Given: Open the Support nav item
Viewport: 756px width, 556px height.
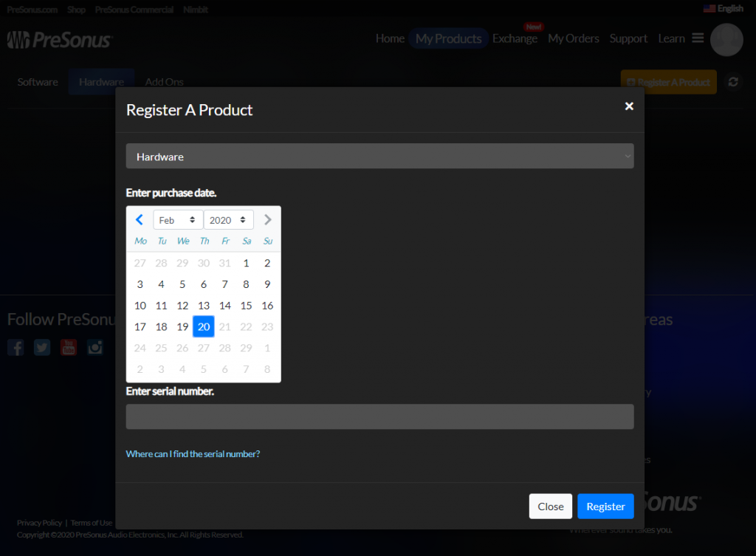Looking at the screenshot, I should point(628,38).
